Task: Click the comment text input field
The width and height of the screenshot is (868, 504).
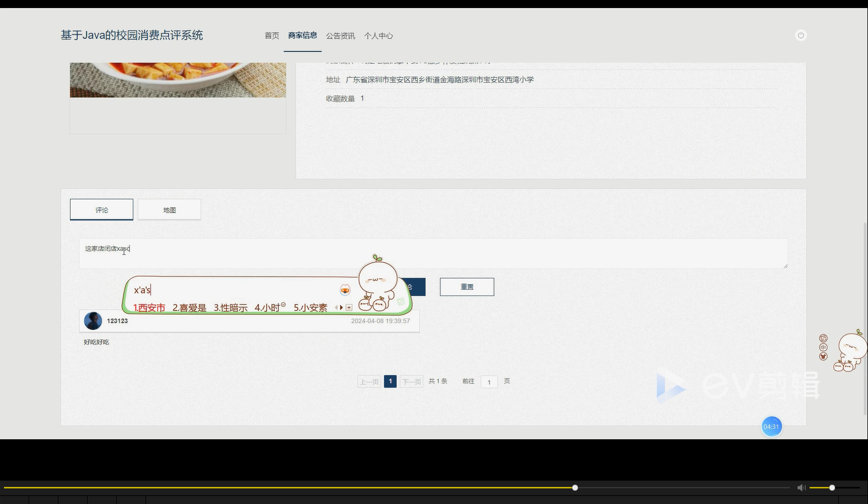Action: [x=433, y=253]
